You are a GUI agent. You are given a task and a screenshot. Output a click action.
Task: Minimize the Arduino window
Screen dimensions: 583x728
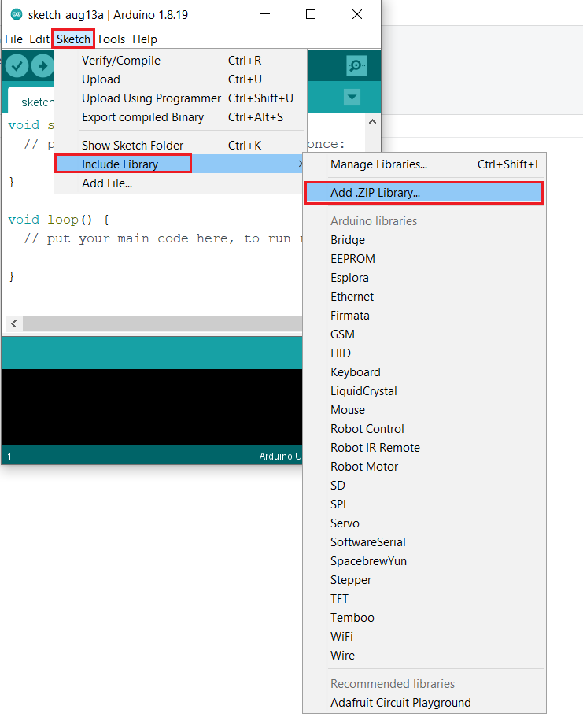(265, 14)
